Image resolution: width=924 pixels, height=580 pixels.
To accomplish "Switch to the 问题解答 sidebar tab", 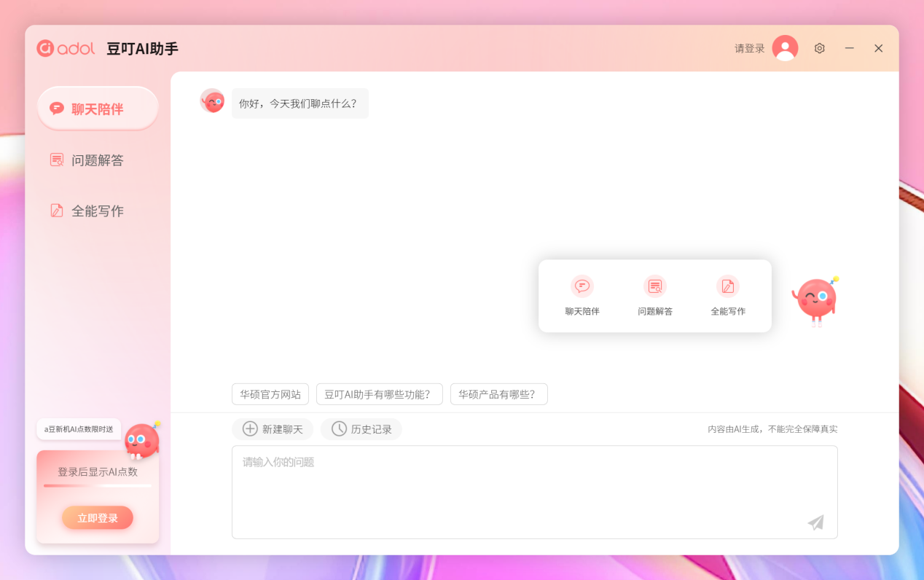I will [98, 160].
